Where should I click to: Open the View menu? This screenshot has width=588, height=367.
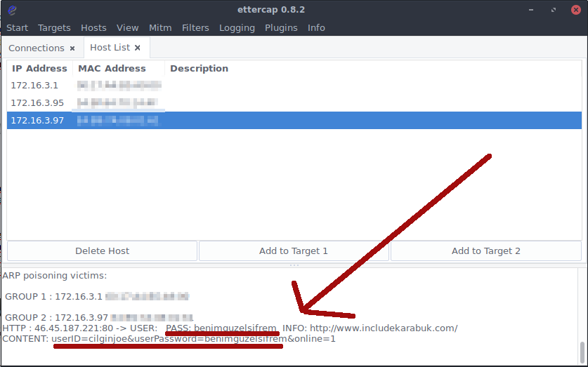pyautogui.click(x=127, y=27)
